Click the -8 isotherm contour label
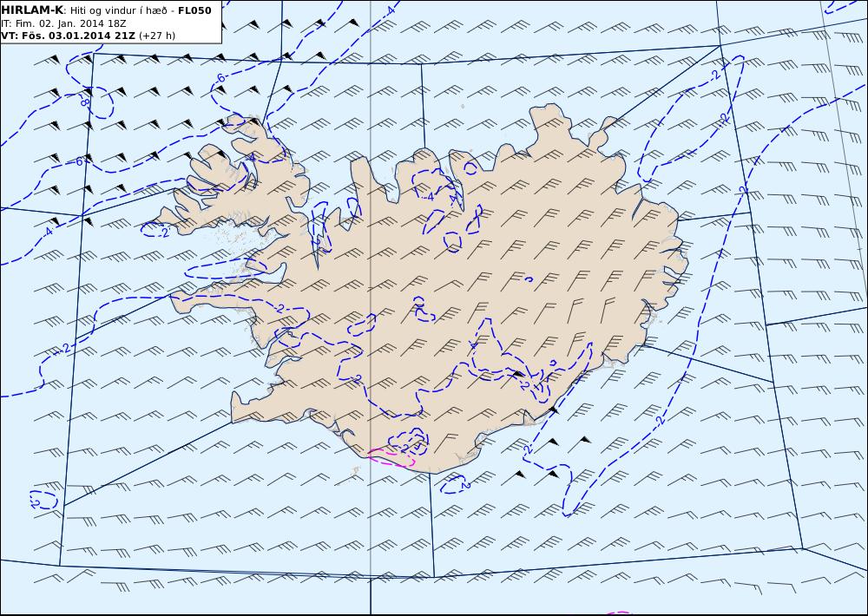The image size is (868, 616). point(85,101)
